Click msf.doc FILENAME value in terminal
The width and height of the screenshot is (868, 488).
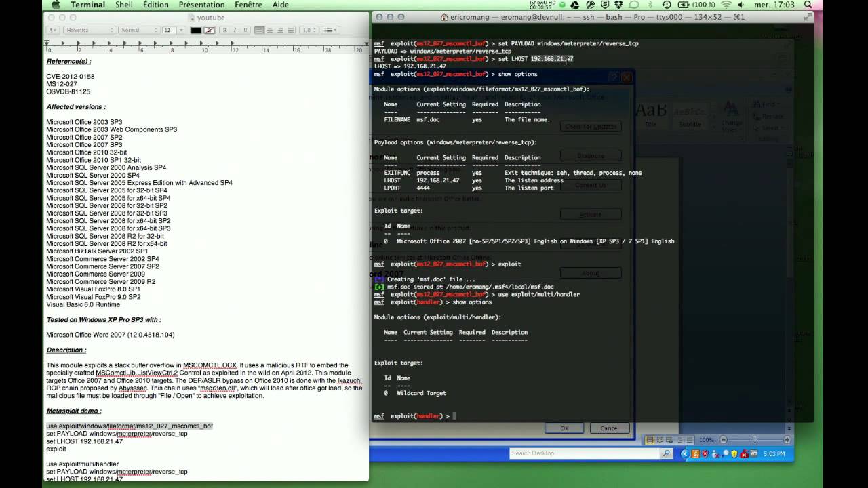(428, 119)
